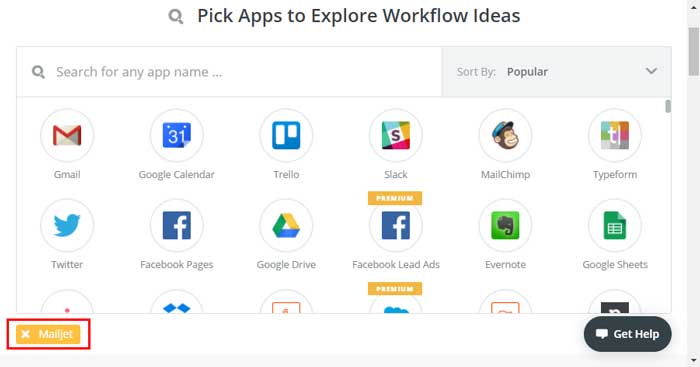Screen dimensions: 700x367
Task: Select the premium Facebook Lead Ads icon
Action: point(396,225)
